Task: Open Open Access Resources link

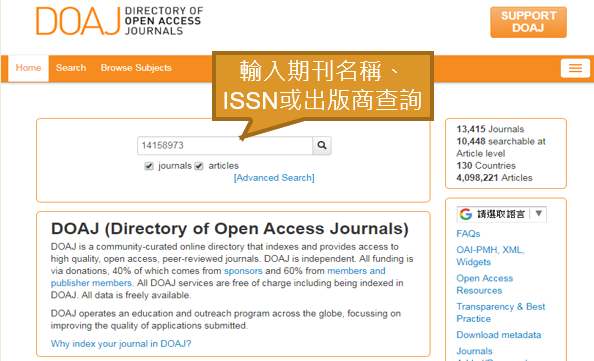Action: coord(485,284)
